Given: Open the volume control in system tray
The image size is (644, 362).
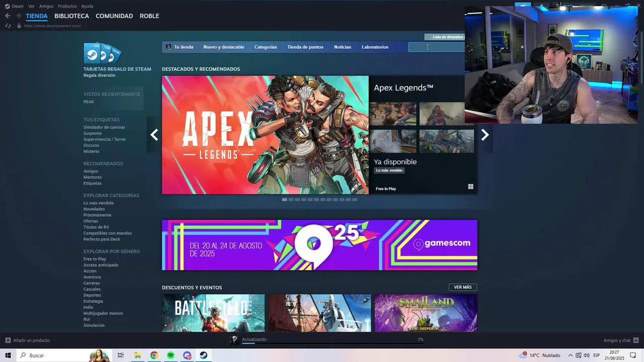Looking at the screenshot, I should pos(586,355).
